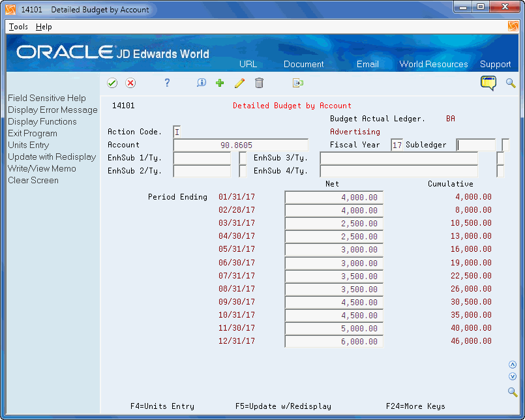Click the Net field for 04/30/17

pos(334,237)
